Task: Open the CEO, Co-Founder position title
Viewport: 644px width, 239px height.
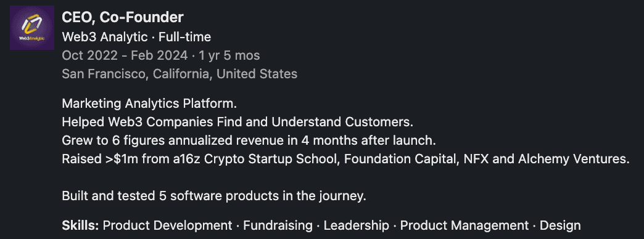Action: click(122, 18)
